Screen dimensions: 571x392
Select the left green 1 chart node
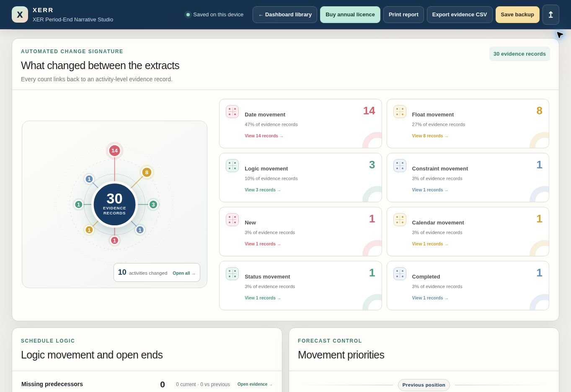[78, 204]
